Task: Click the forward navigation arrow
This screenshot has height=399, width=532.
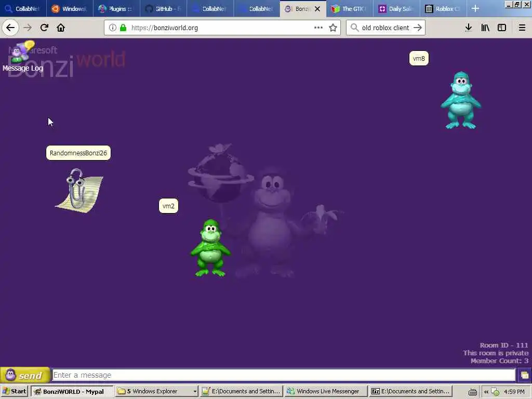Action: tap(28, 28)
